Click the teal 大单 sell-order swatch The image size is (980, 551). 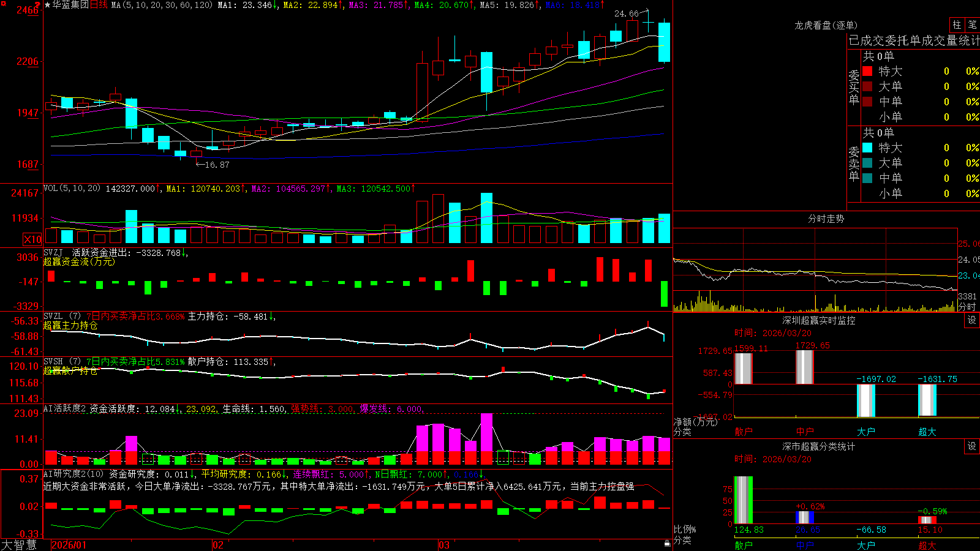tap(867, 163)
